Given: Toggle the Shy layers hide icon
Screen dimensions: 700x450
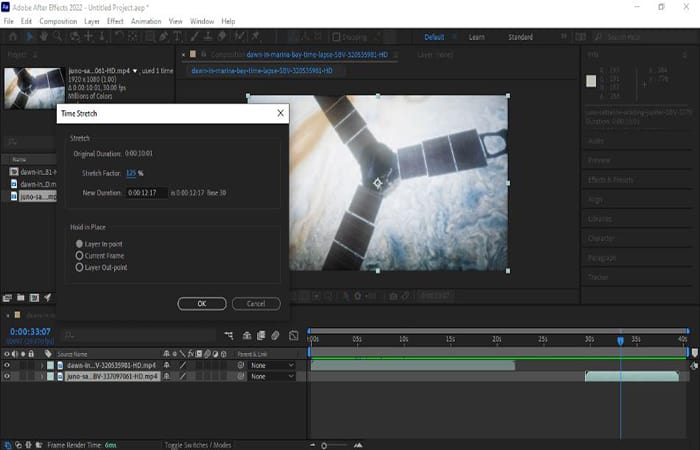Looking at the screenshot, I should [x=247, y=335].
